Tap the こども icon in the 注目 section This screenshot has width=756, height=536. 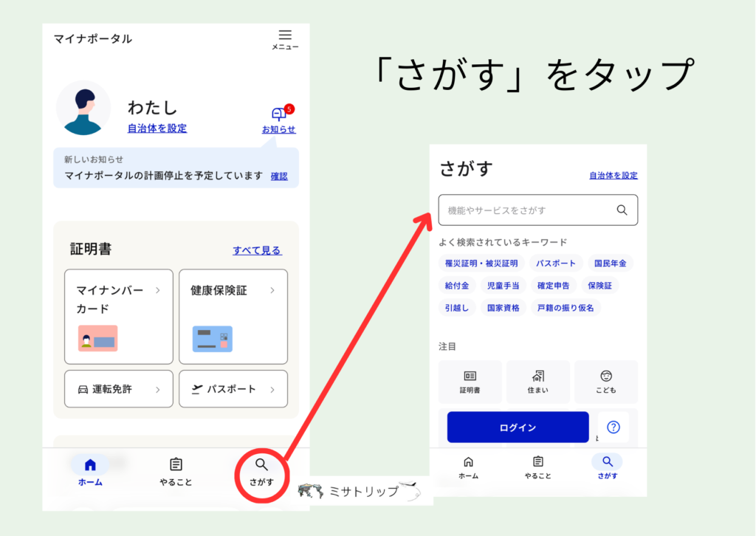tap(606, 381)
